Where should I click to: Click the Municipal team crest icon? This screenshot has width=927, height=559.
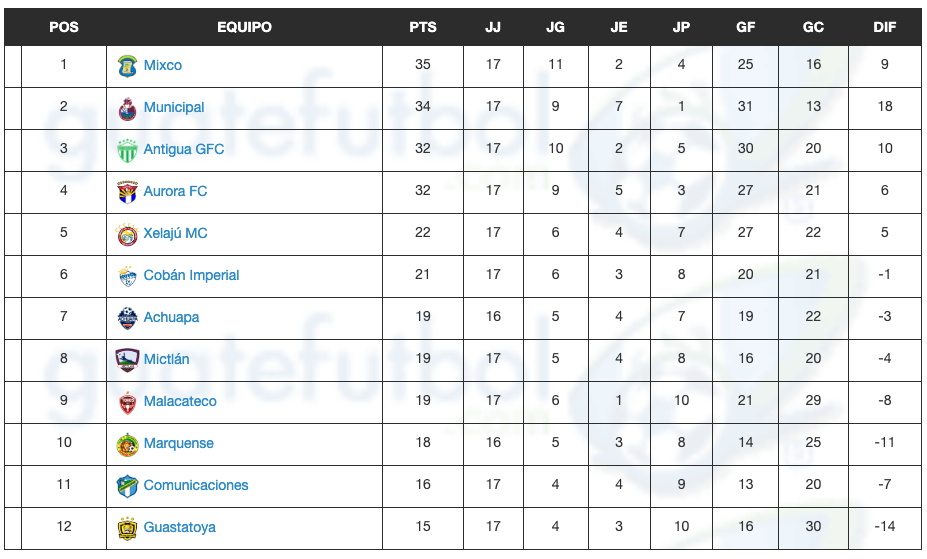127,108
